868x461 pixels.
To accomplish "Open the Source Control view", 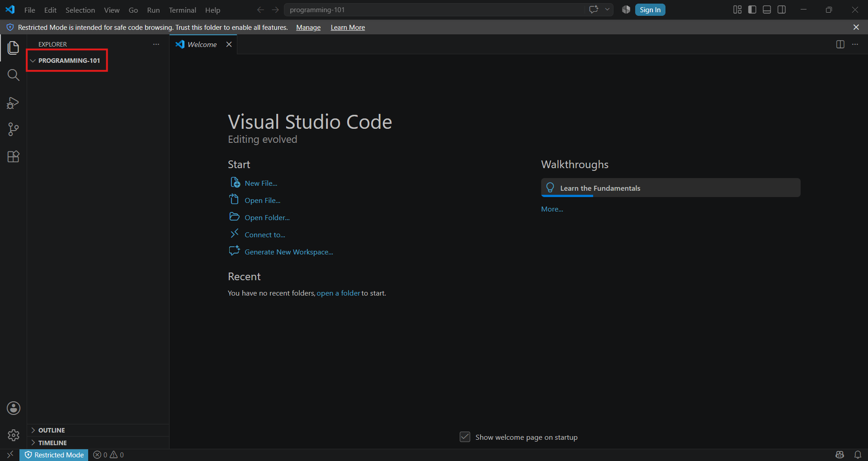I will pos(13,130).
